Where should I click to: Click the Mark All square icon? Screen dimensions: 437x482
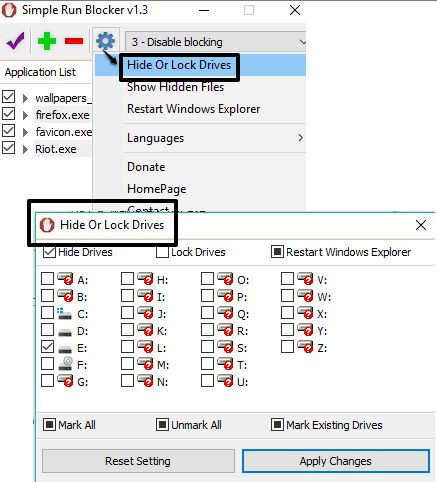click(49, 425)
